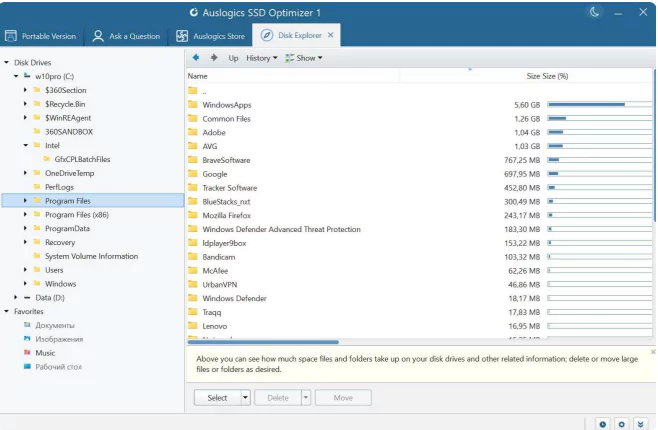
Task: Click the double chevron icon at bottom
Action: 640,424
